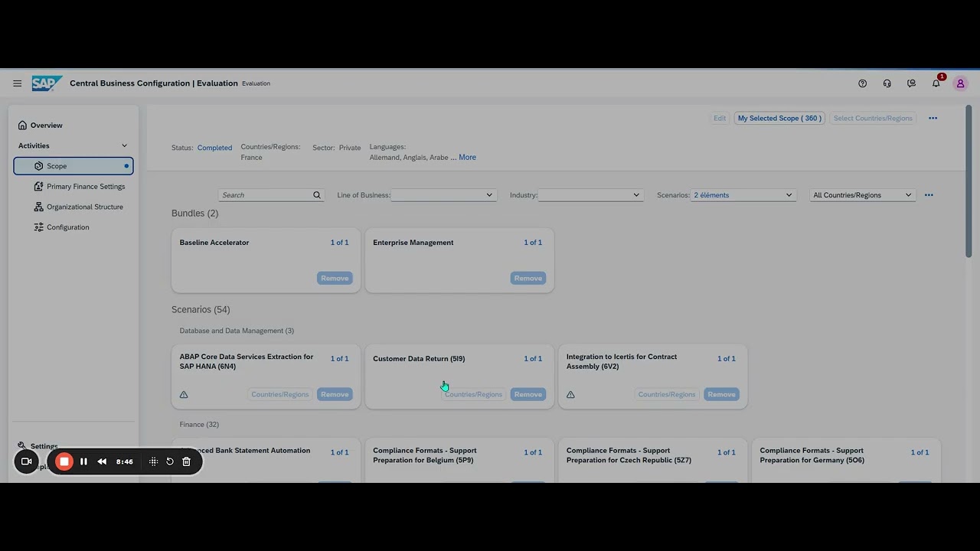
Task: Click the recorder grid drag handle icon
Action: click(153, 461)
